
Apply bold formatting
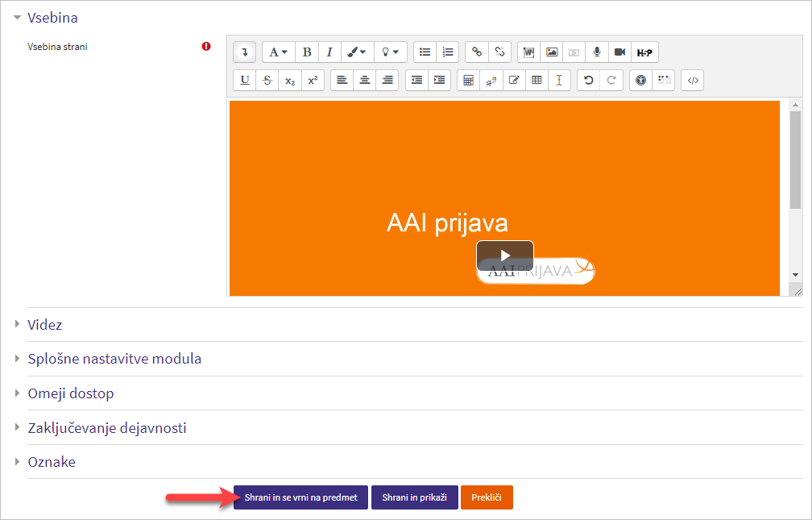pyautogui.click(x=307, y=52)
